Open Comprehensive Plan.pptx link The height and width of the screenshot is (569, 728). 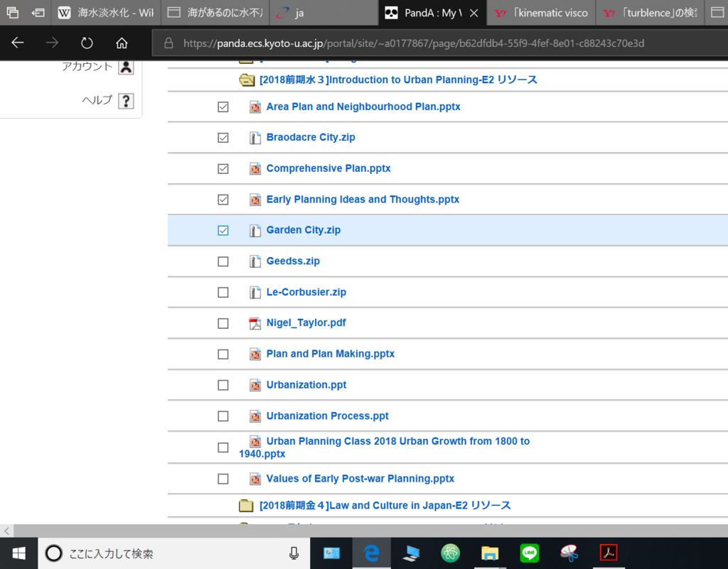coord(328,168)
